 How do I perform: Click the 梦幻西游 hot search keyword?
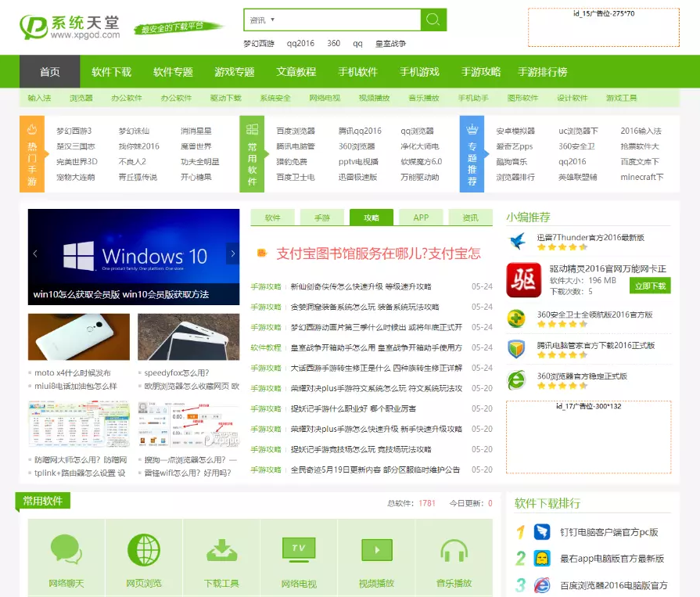258,43
